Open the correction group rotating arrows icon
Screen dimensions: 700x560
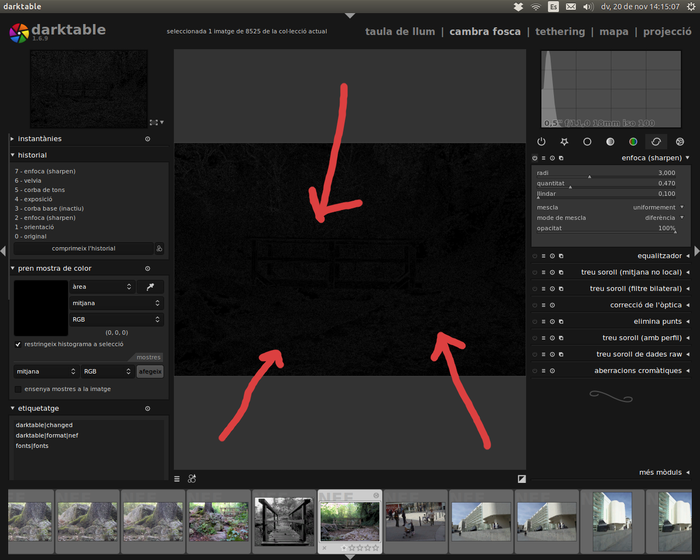coord(656,142)
